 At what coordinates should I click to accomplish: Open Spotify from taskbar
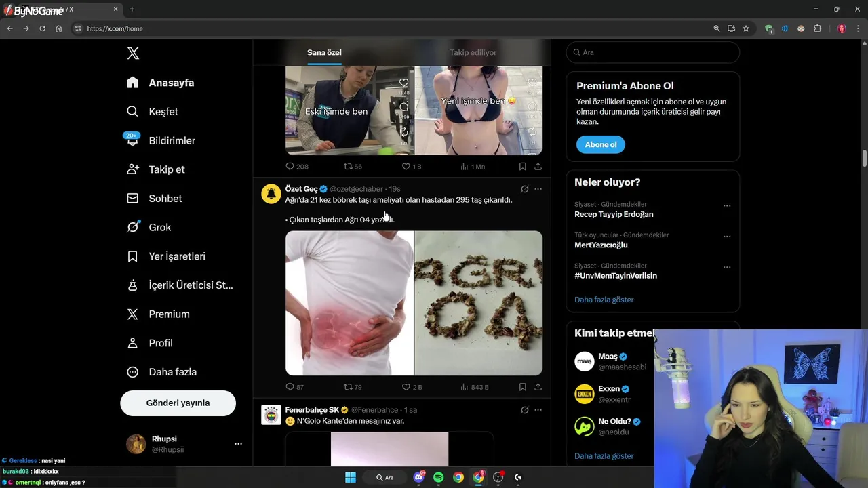click(x=439, y=477)
